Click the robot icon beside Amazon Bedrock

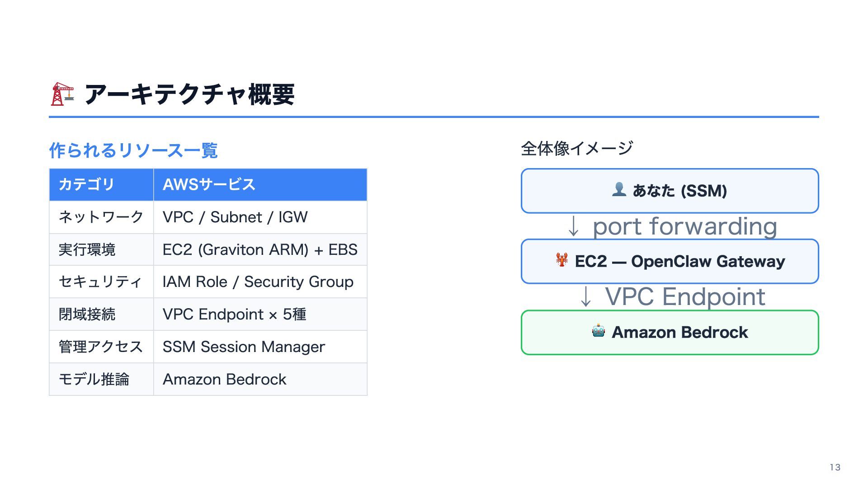pos(598,331)
